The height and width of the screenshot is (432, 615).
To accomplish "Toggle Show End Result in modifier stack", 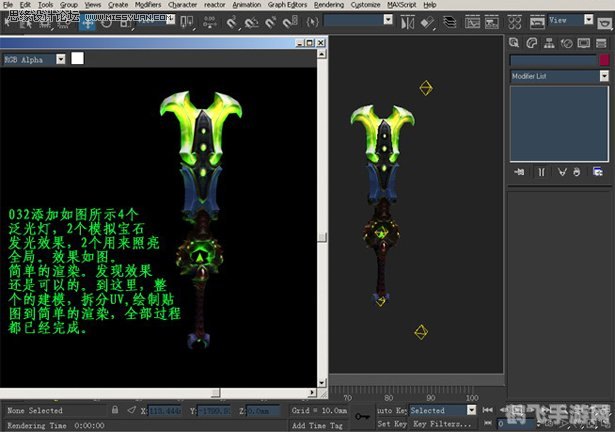I will (541, 172).
